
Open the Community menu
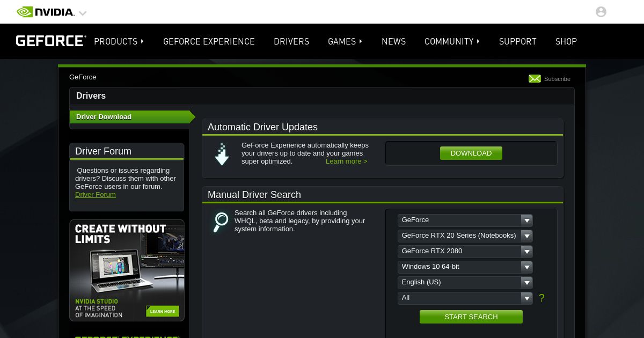452,41
